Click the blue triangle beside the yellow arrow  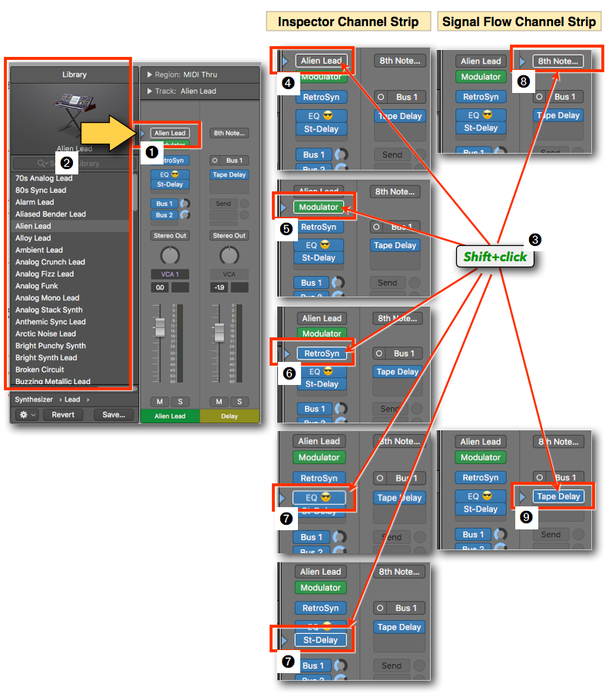[142, 133]
